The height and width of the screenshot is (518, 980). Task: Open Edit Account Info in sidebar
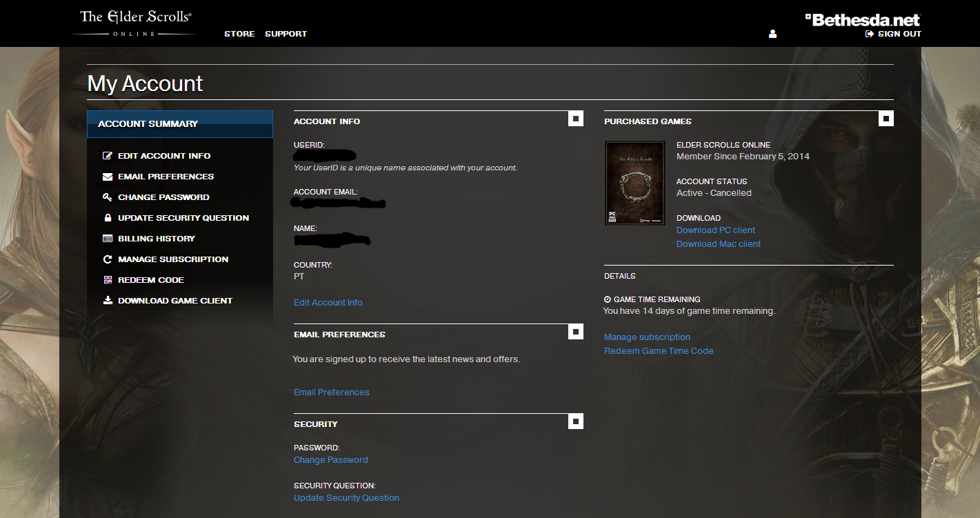pyautogui.click(x=164, y=156)
